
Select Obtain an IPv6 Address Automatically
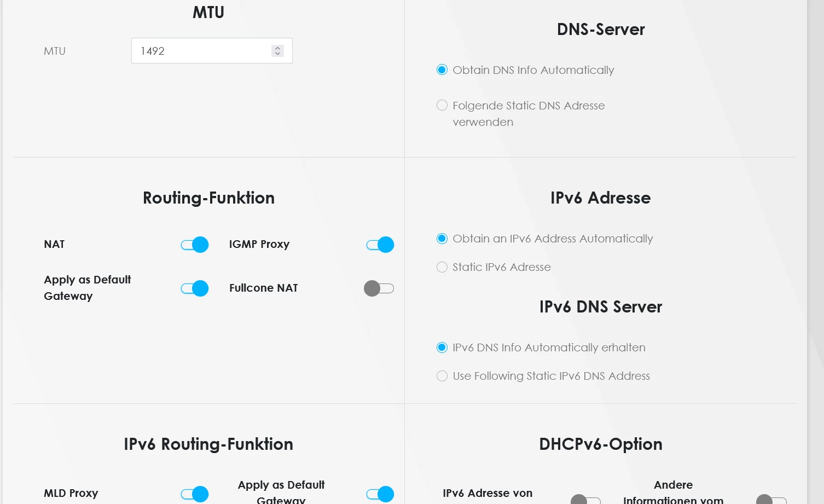click(x=442, y=239)
